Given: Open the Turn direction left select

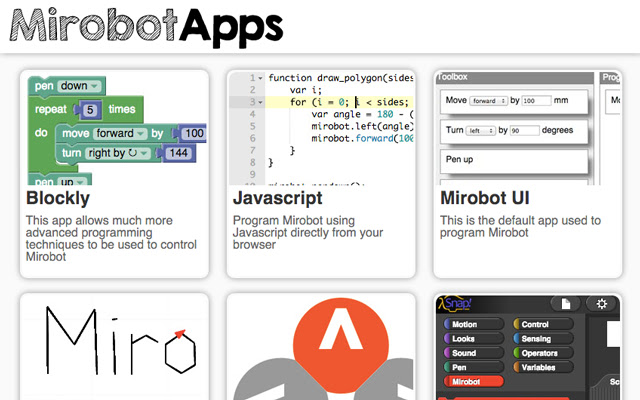Looking at the screenshot, I should tap(480, 131).
